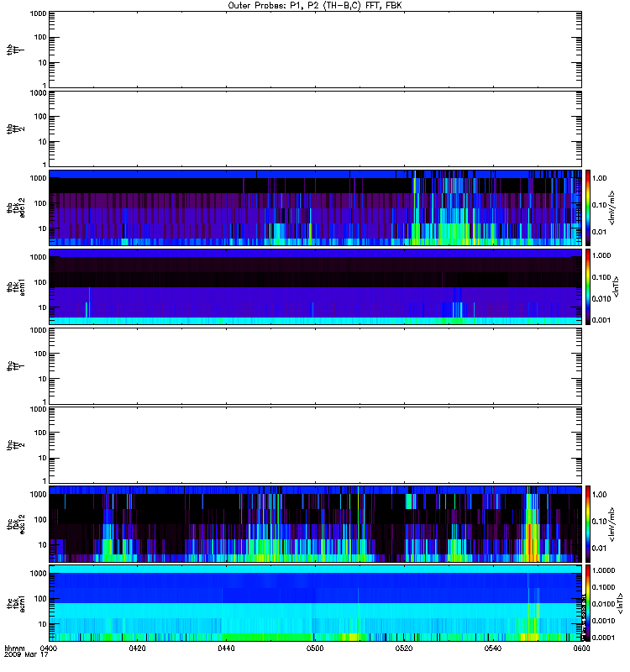This screenshot has height=672, width=630.
Task: Click the <|mV/m|> unit label beside thb edc12
Action: pos(612,207)
